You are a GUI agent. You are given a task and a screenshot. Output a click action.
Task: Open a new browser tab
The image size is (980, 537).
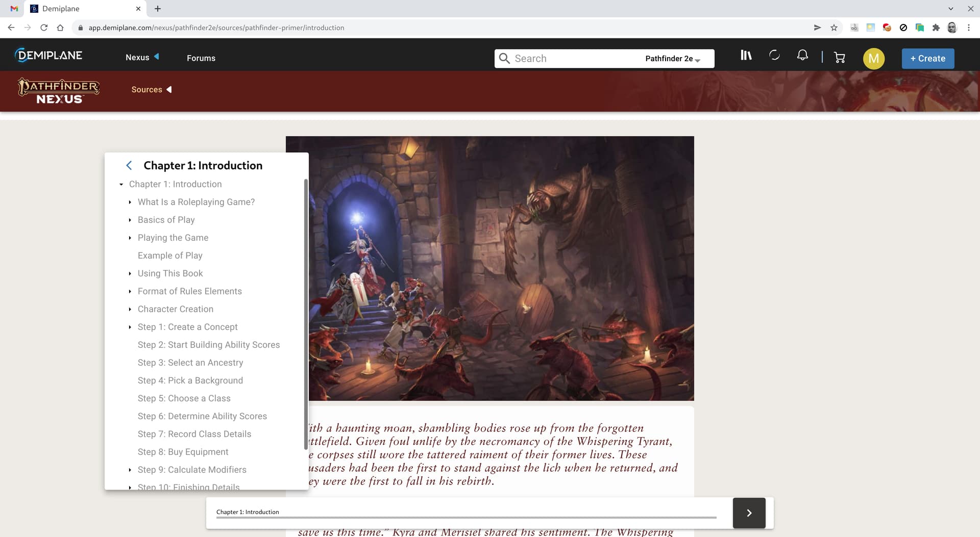158,9
